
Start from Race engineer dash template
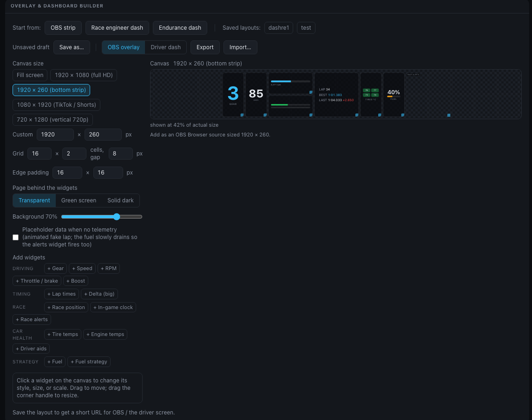[x=117, y=28]
